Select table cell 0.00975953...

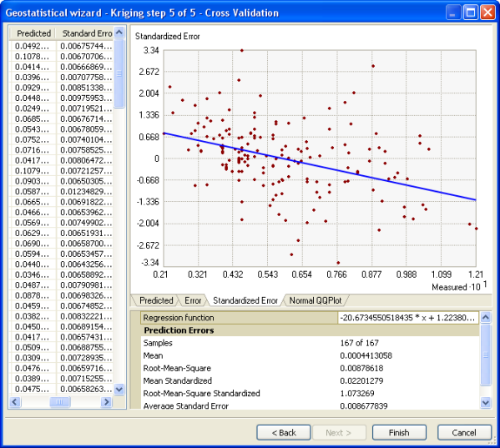[x=85, y=98]
